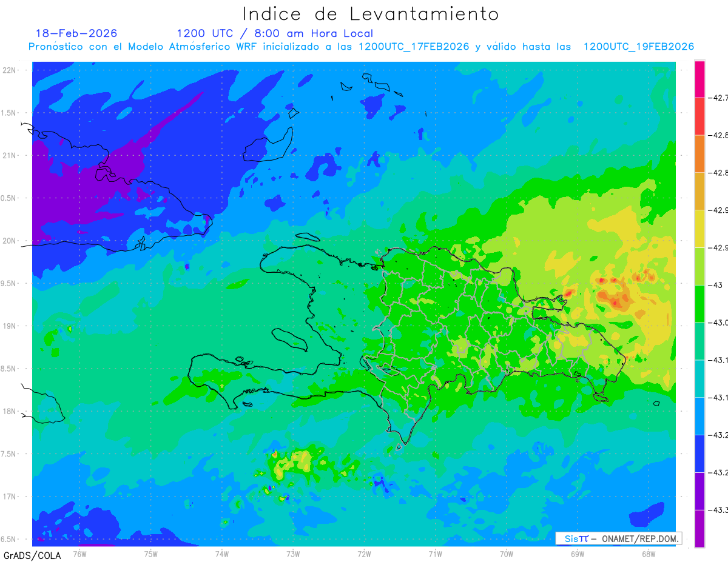Click the '70W' longitude label
This screenshot has height=562, width=728.
coord(506,554)
